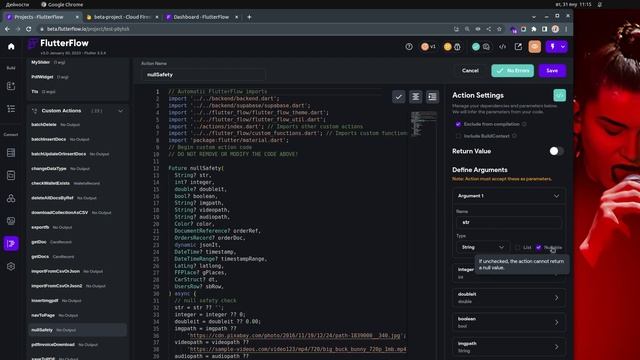Click the teal code icon in Action Settings
The image size is (640, 360).
pyautogui.click(x=560, y=95)
